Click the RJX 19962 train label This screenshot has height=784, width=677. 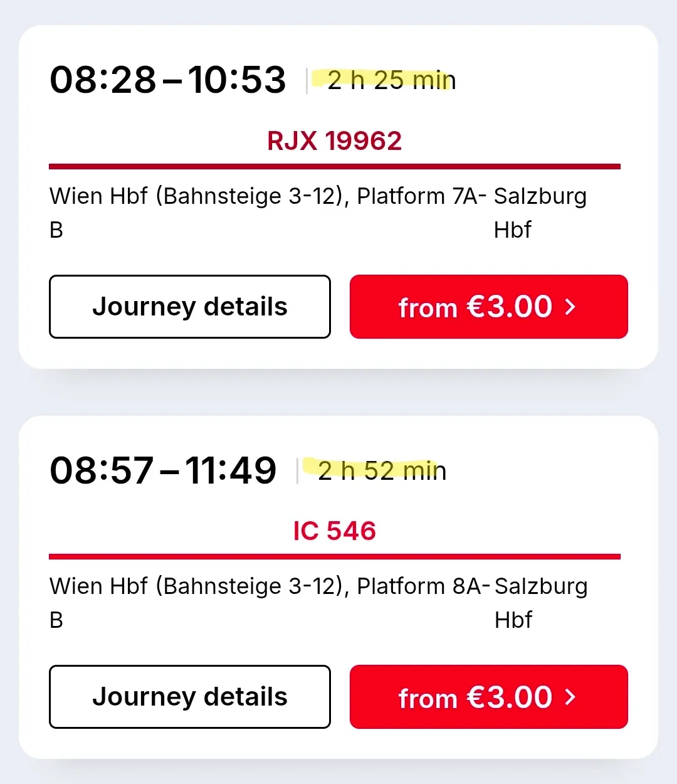334,140
